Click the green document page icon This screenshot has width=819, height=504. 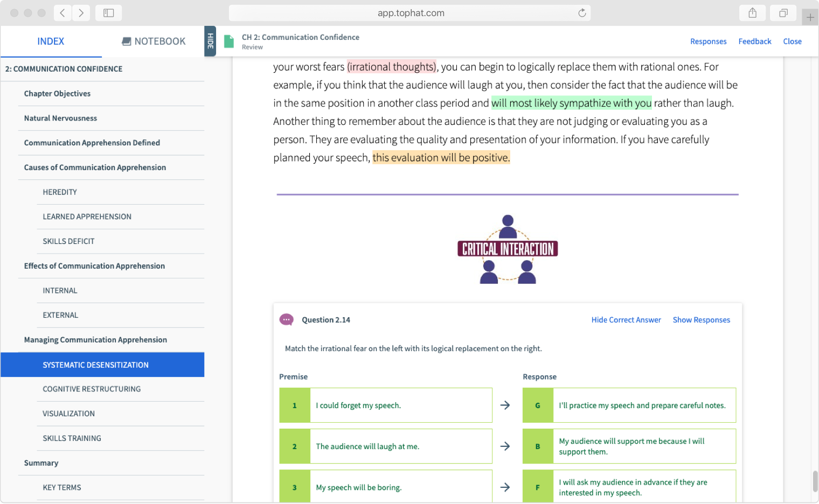[229, 41]
